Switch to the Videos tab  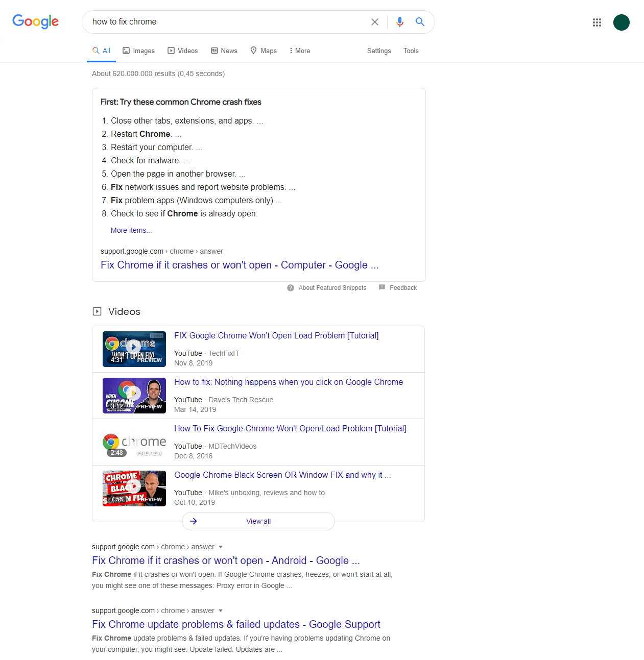tap(183, 51)
